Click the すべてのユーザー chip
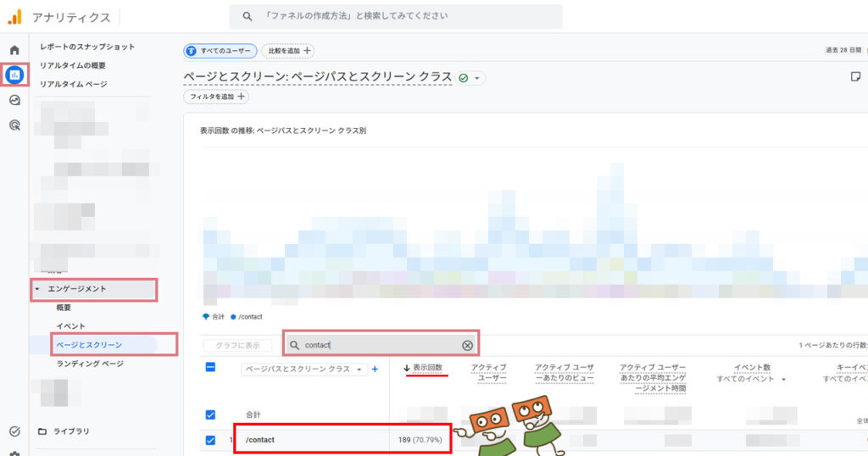 pyautogui.click(x=220, y=51)
